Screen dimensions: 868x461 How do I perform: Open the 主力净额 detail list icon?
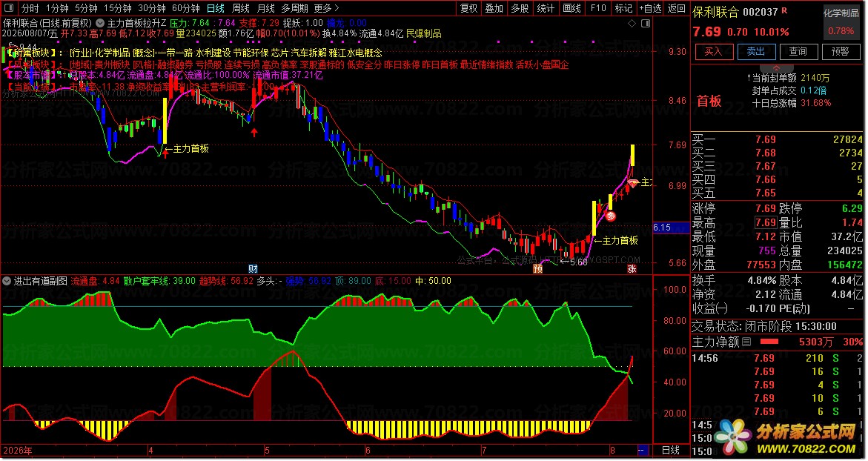point(746,342)
